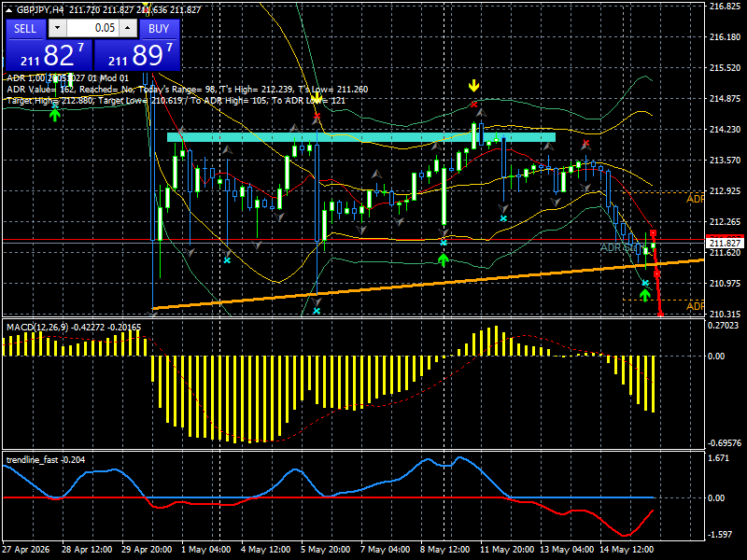Click the 211.827 current price tag
Viewport: 747px width, 560px height.
point(726,243)
